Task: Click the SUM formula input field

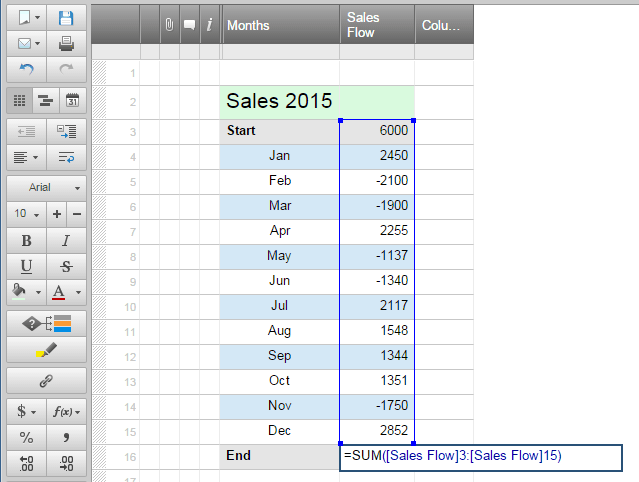Action: pyautogui.click(x=480, y=456)
